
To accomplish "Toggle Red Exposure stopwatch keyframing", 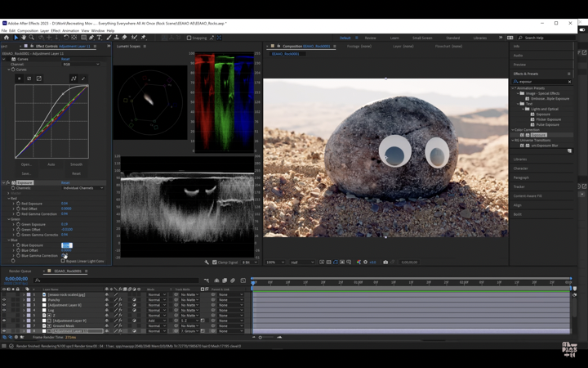I will pyautogui.click(x=18, y=204).
